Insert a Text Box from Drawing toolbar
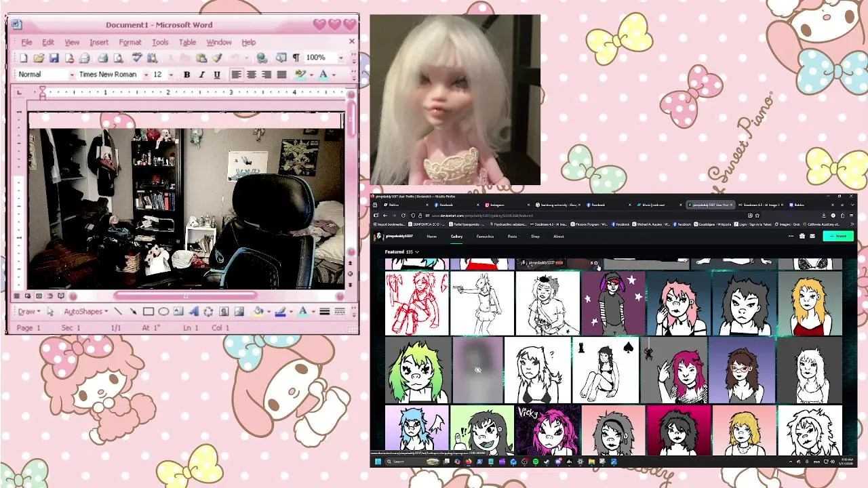 click(178, 312)
